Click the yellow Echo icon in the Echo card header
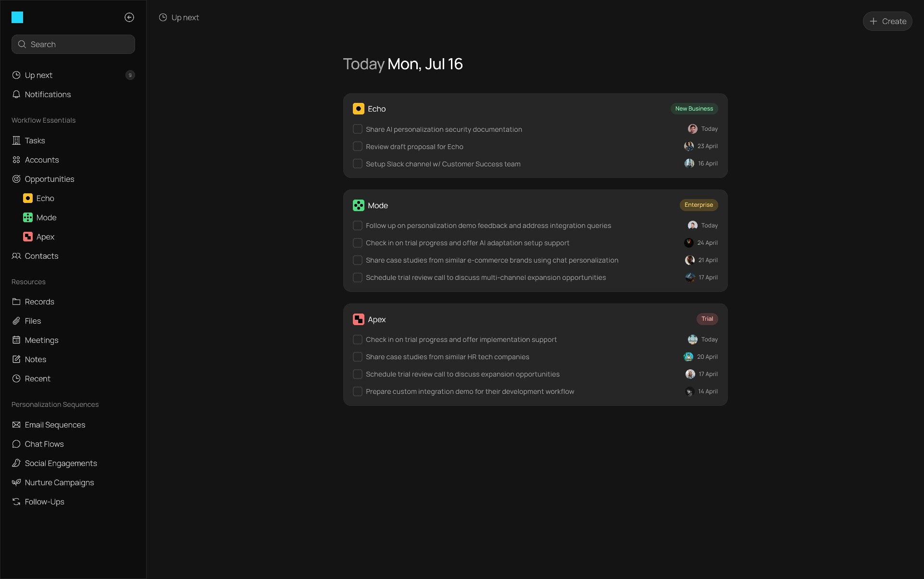The image size is (924, 579). (x=359, y=109)
